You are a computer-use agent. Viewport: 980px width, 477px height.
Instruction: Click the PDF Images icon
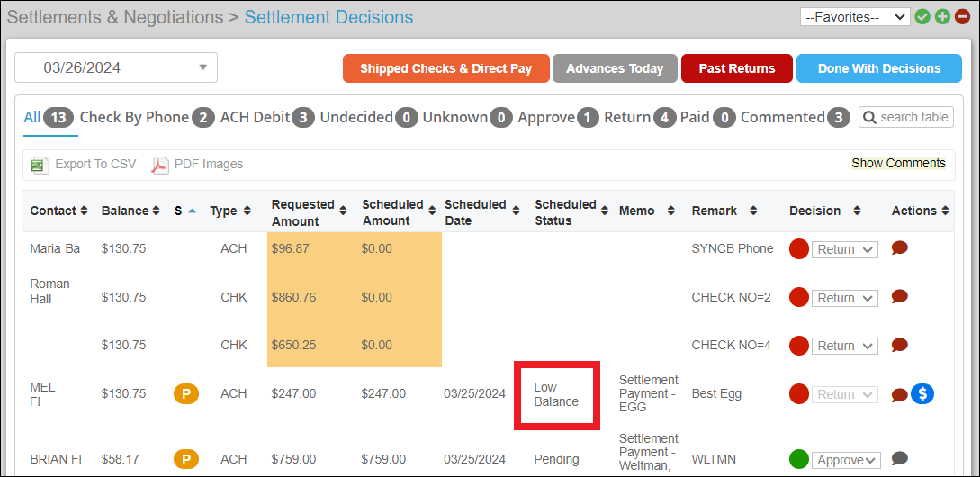[x=160, y=165]
